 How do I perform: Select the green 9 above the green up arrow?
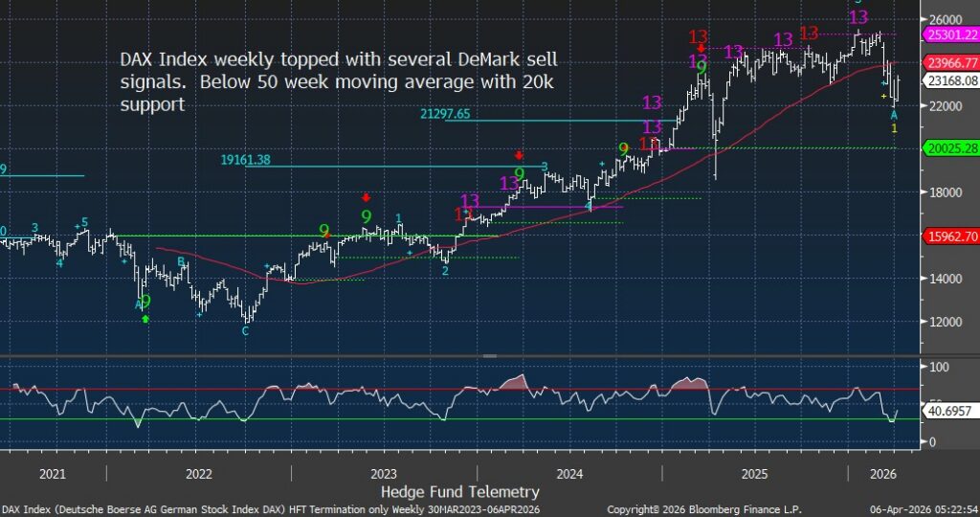(145, 301)
